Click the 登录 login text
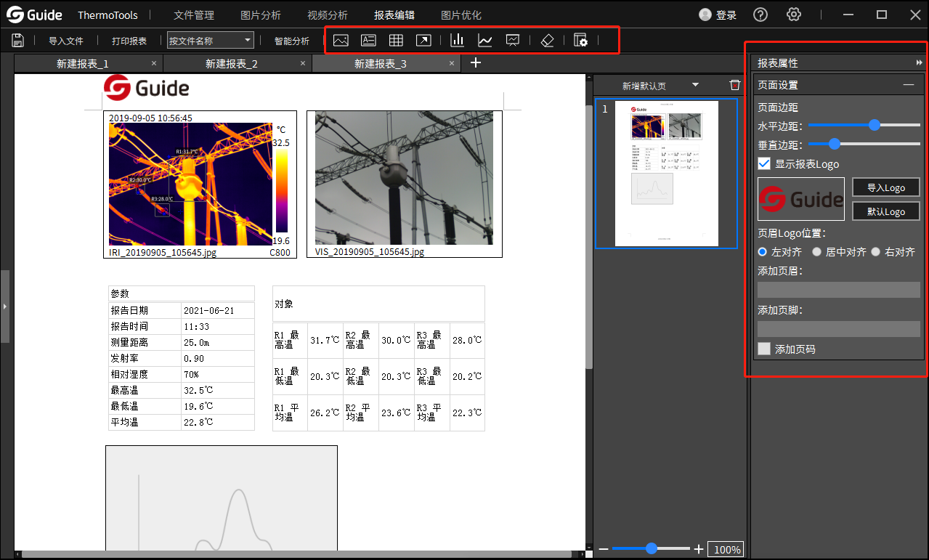 pos(726,15)
